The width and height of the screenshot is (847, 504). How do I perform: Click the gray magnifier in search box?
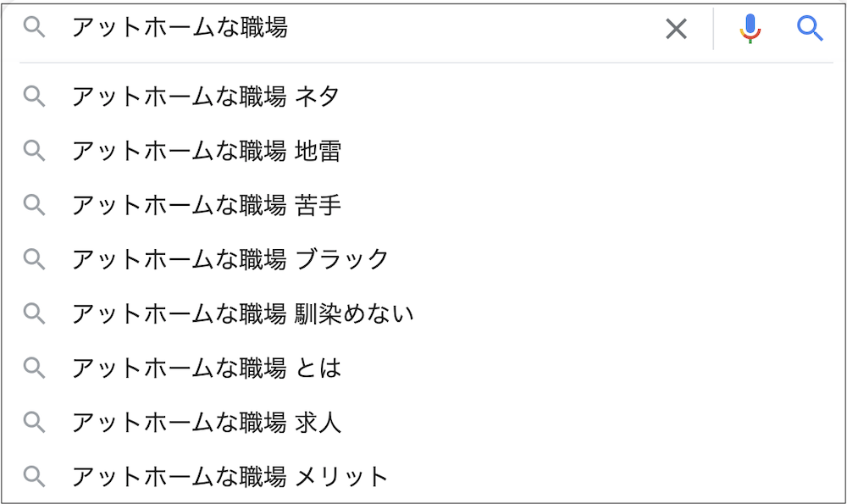point(34,27)
